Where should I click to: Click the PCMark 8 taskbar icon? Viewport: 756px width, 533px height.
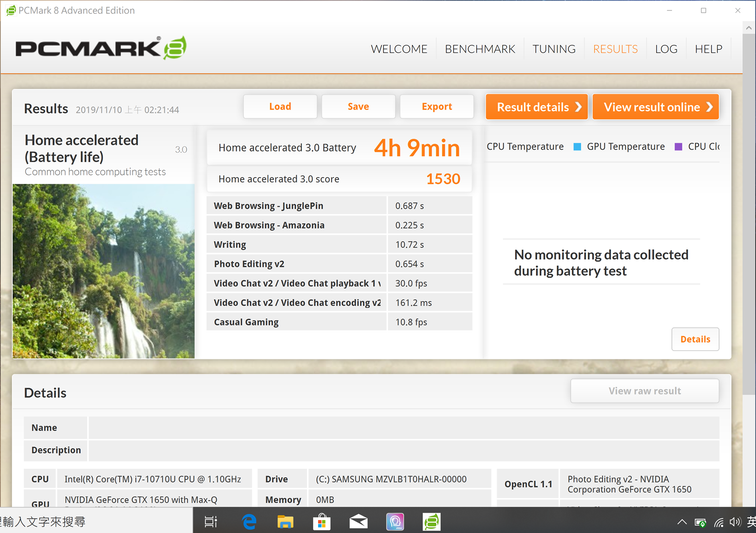431,522
